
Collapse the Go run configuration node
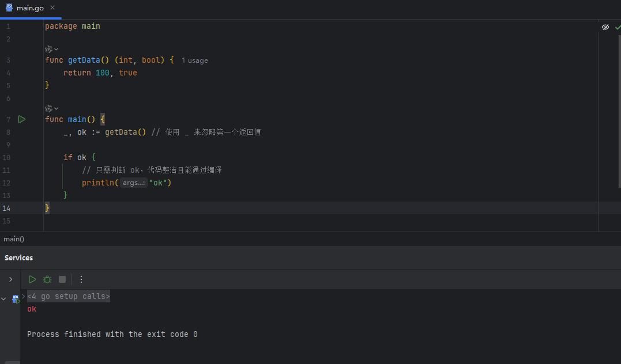click(4, 299)
